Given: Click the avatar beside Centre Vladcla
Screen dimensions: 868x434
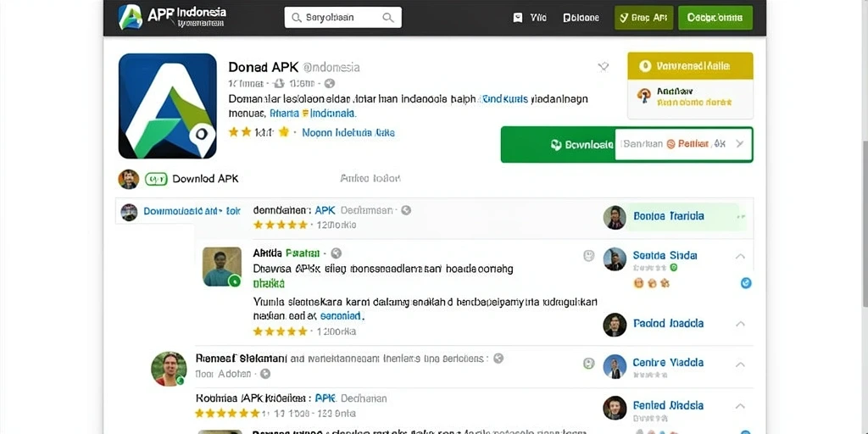Looking at the screenshot, I should point(615,366).
